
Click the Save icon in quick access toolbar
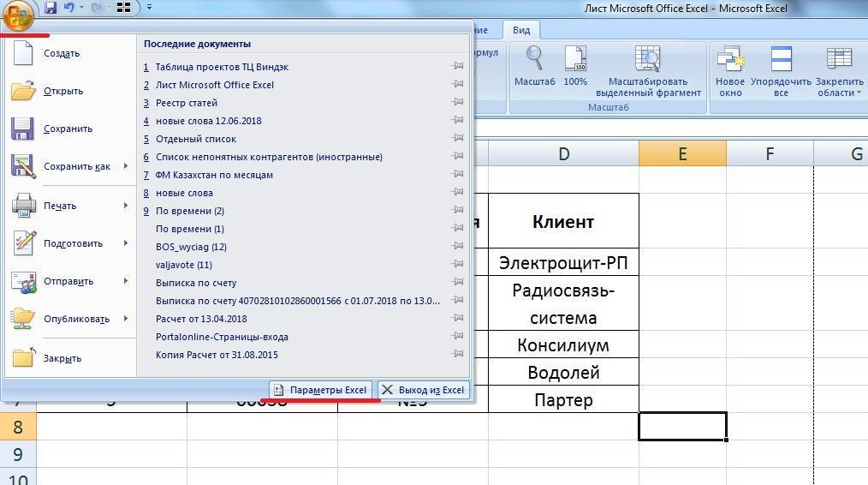(51, 8)
